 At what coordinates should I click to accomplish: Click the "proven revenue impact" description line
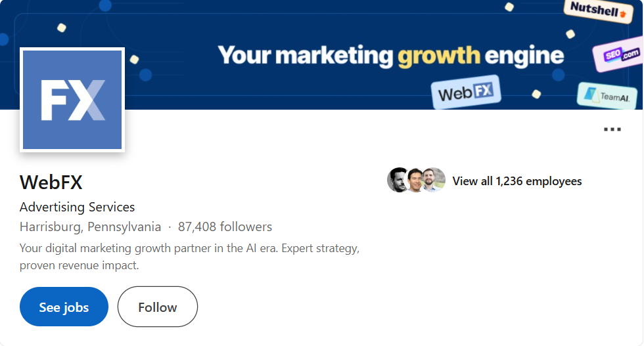click(79, 266)
